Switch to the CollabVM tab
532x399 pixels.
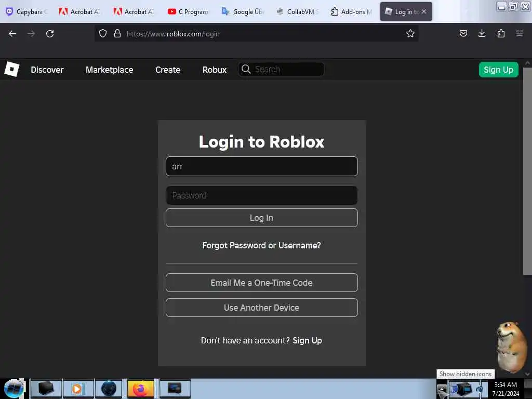pos(297,11)
